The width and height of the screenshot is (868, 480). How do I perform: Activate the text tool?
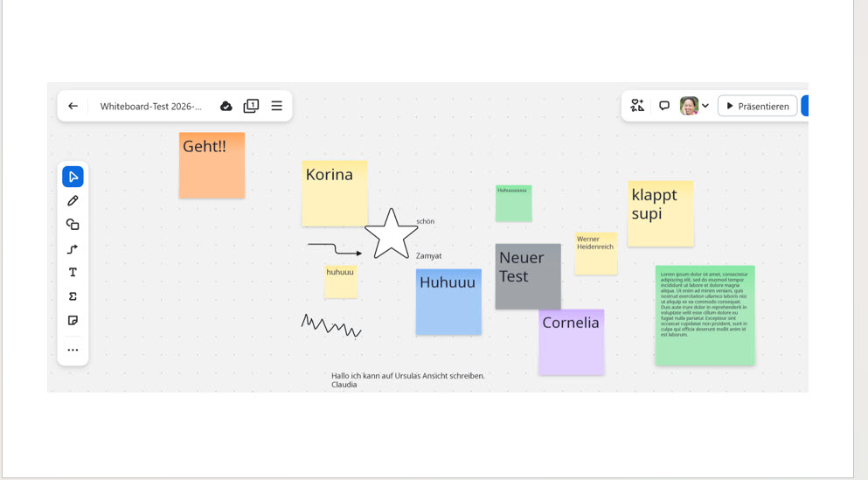tap(73, 273)
